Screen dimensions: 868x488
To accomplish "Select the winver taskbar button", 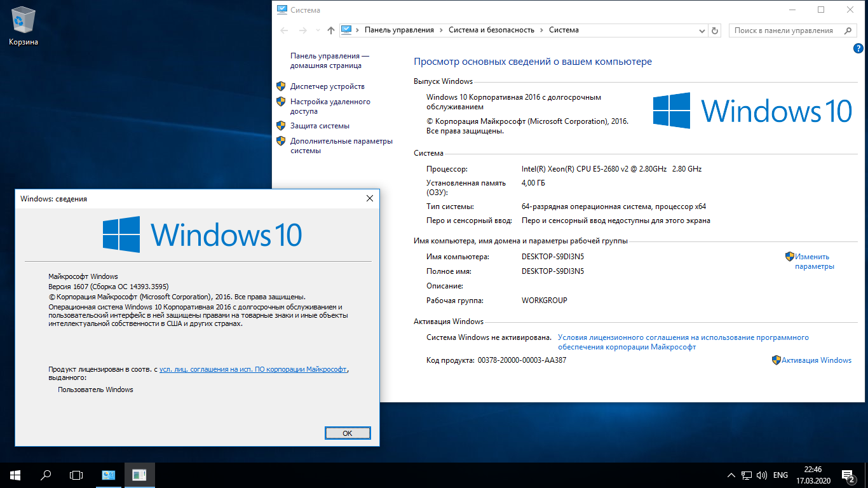I will click(x=139, y=475).
